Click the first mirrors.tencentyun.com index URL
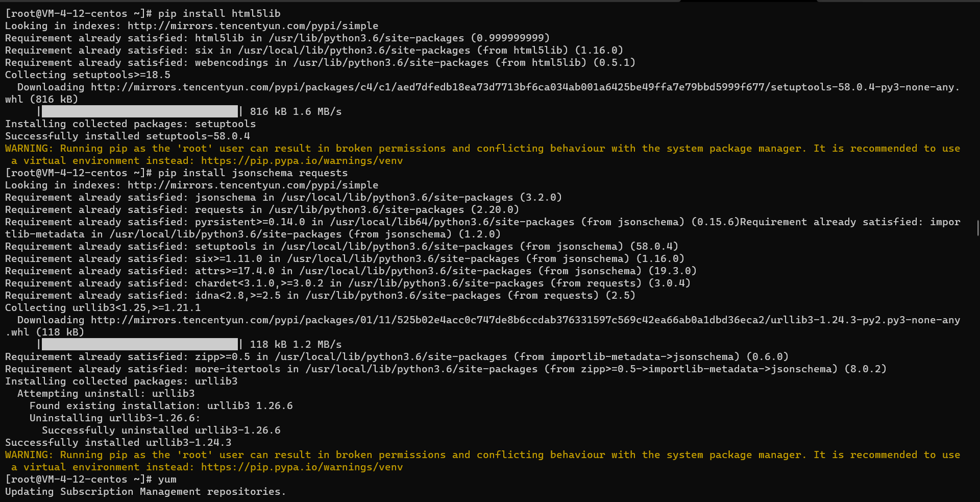The width and height of the screenshot is (980, 502). point(253,26)
